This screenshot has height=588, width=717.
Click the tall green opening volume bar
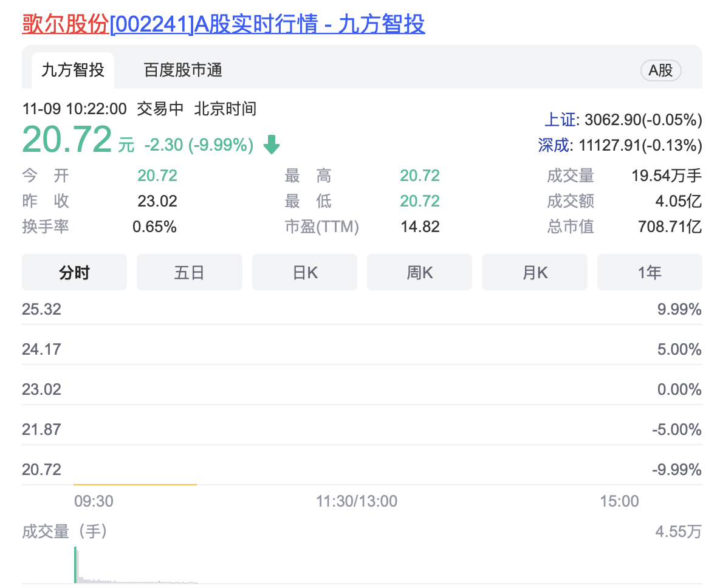coord(76,565)
